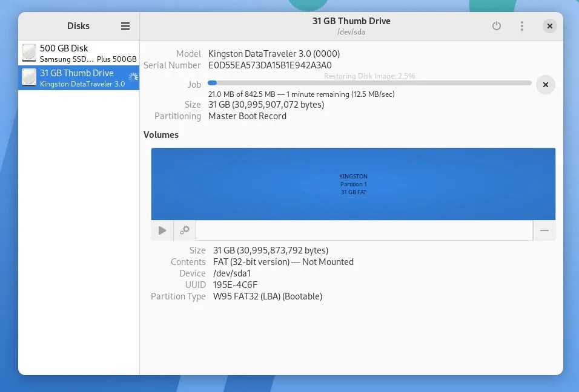Click the Samsung SSD disk icon
The width and height of the screenshot is (579, 392).
(x=28, y=53)
